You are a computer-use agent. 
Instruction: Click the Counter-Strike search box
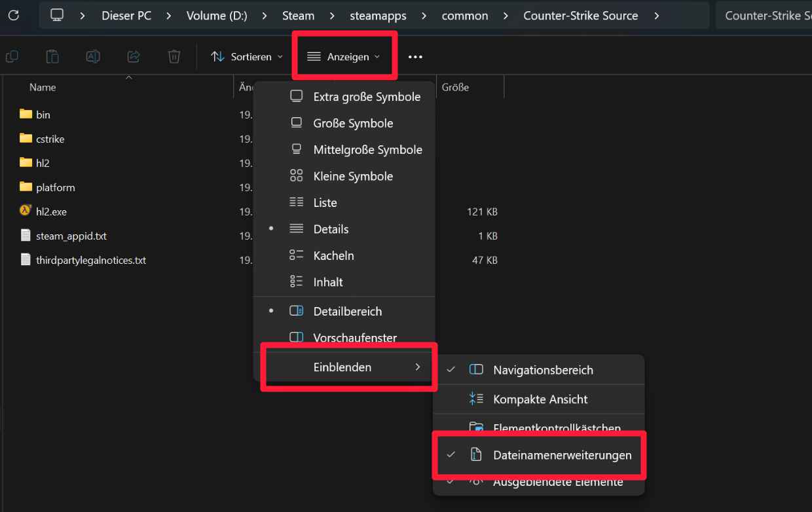764,15
